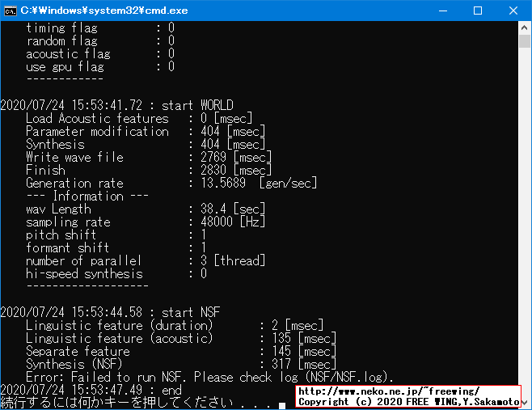Maximize the command prompt window
The image size is (532, 410).
pos(477,11)
